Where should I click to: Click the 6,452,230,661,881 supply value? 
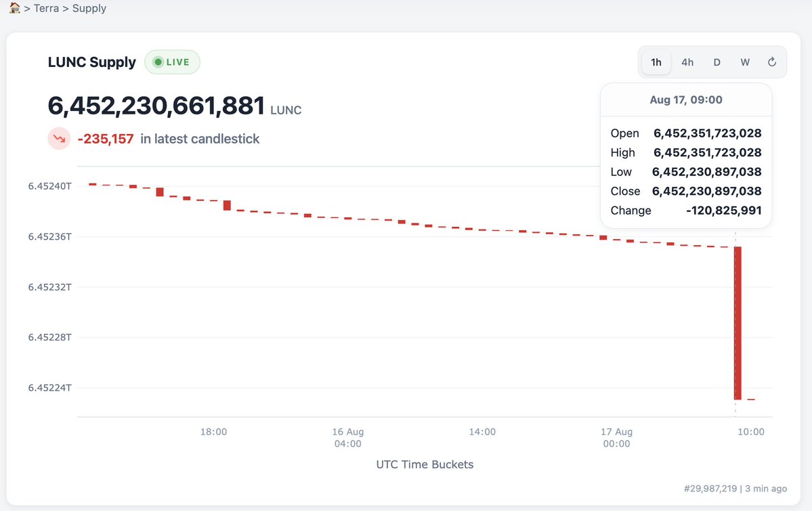click(156, 106)
